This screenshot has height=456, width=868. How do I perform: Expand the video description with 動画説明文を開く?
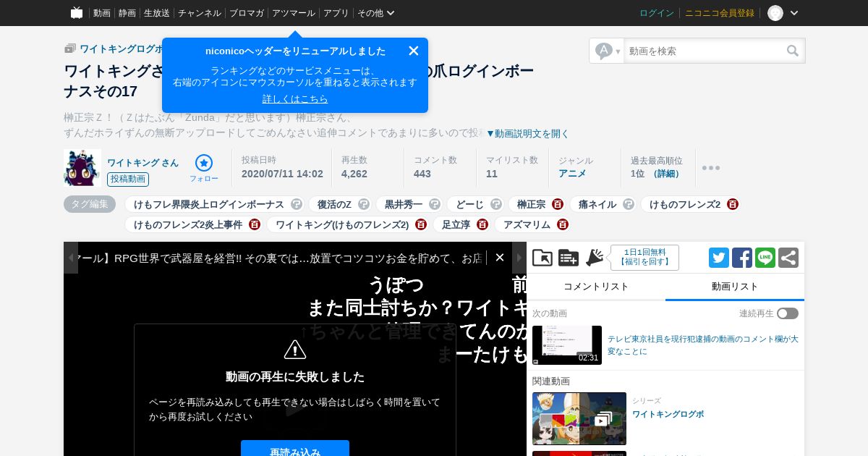(x=528, y=133)
